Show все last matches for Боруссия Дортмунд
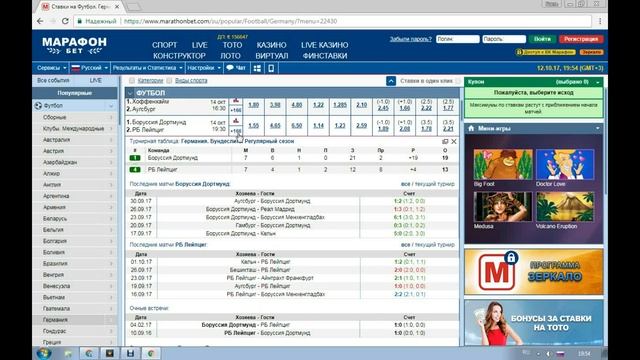Viewport: 640px width, 360px height. pos(405,184)
